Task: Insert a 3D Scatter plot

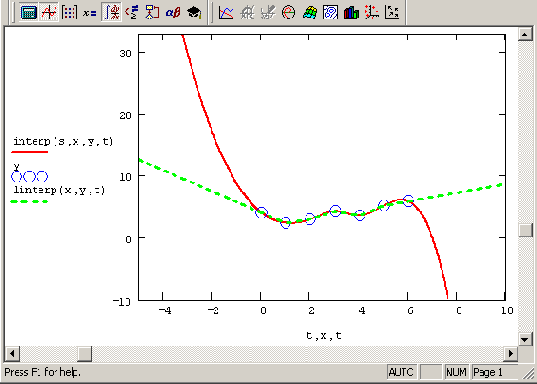Action: point(372,13)
